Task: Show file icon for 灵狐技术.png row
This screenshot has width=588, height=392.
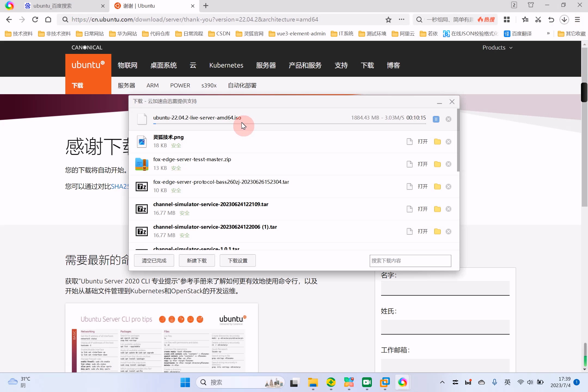Action: coord(409,142)
